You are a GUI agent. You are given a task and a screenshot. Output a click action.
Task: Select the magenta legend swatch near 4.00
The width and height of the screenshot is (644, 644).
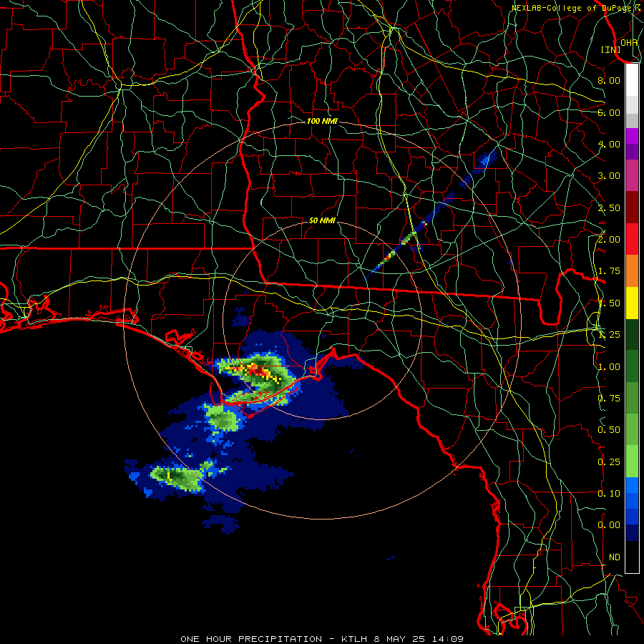(x=632, y=136)
